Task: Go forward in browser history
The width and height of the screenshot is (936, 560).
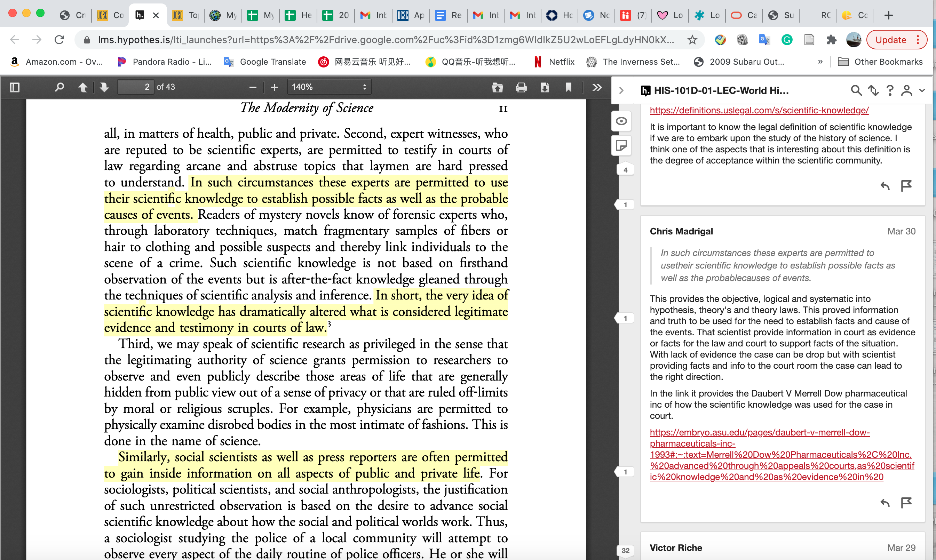Action: [x=37, y=40]
